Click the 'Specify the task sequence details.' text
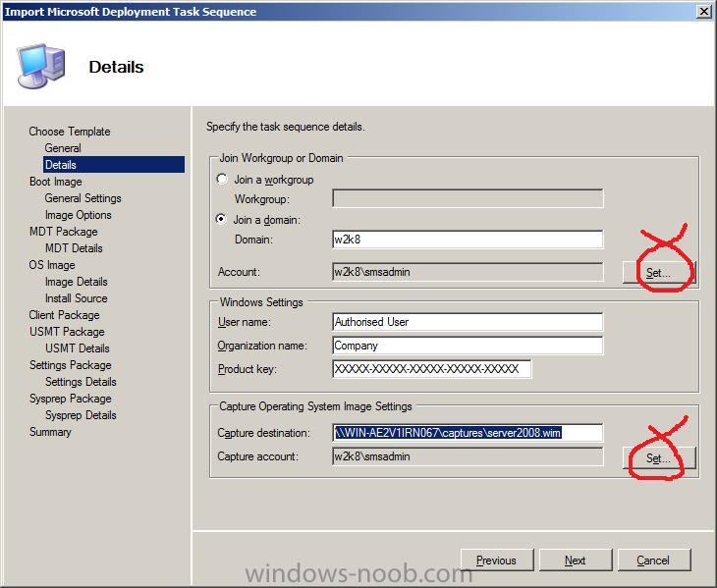Screen dimensions: 717x588 coord(286,127)
